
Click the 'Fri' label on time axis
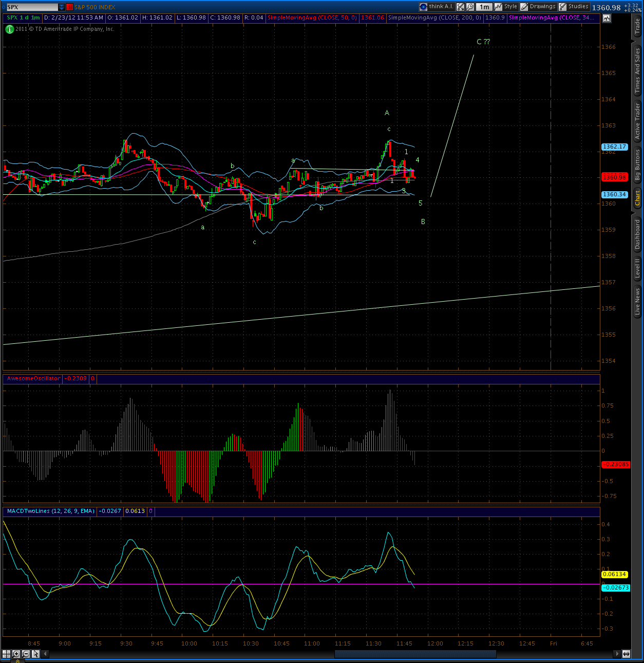[554, 643]
